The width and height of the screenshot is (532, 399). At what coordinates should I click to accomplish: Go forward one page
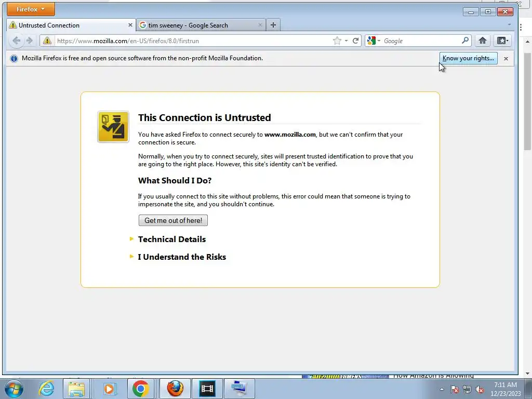tap(30, 41)
